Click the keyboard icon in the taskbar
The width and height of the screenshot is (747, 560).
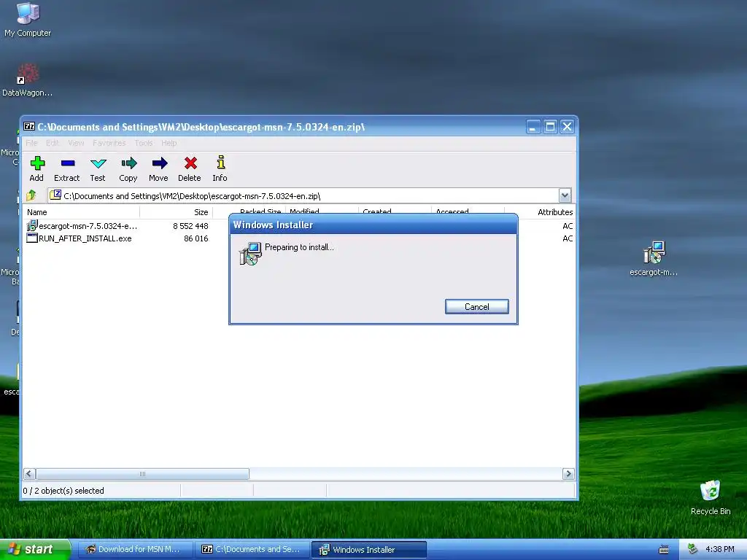(x=664, y=550)
